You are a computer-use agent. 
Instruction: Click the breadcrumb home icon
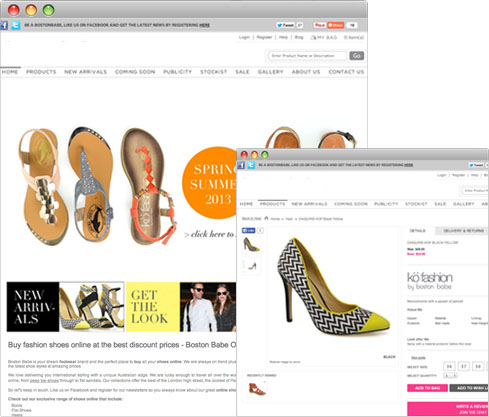click(x=266, y=219)
